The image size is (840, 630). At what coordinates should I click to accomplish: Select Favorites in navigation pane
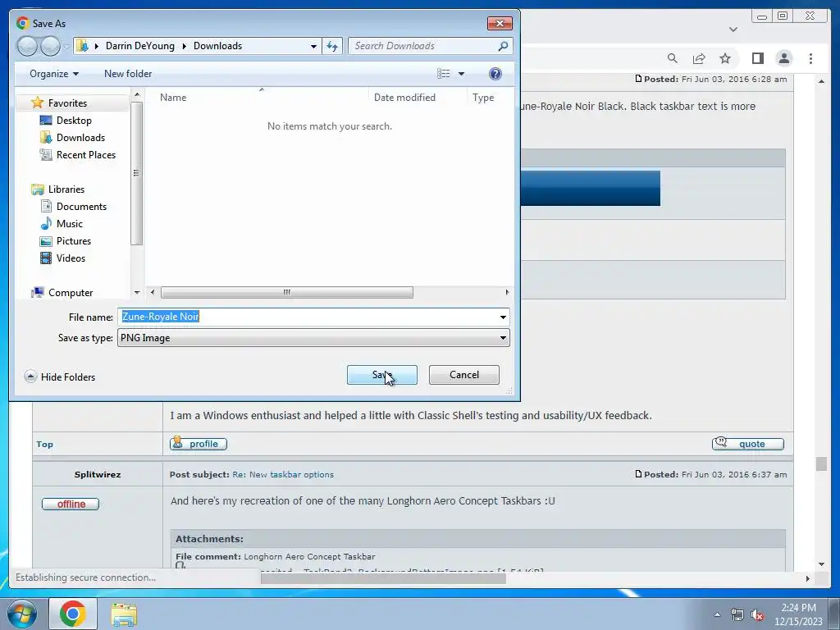pos(67,103)
